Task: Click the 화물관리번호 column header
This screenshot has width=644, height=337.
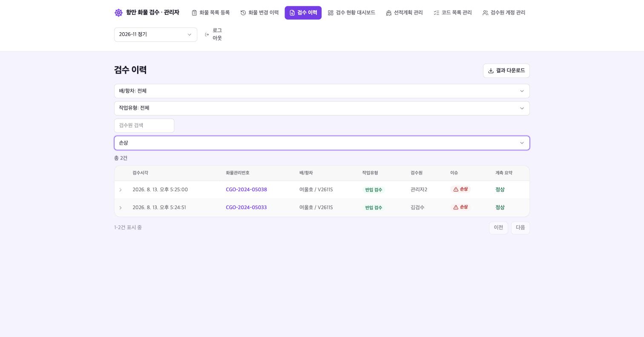Action: point(238,173)
